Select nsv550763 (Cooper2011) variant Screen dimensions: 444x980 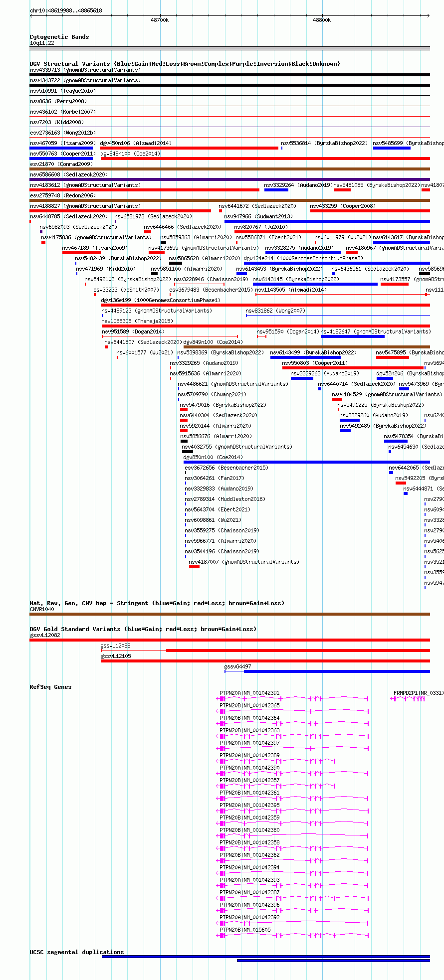(x=63, y=154)
